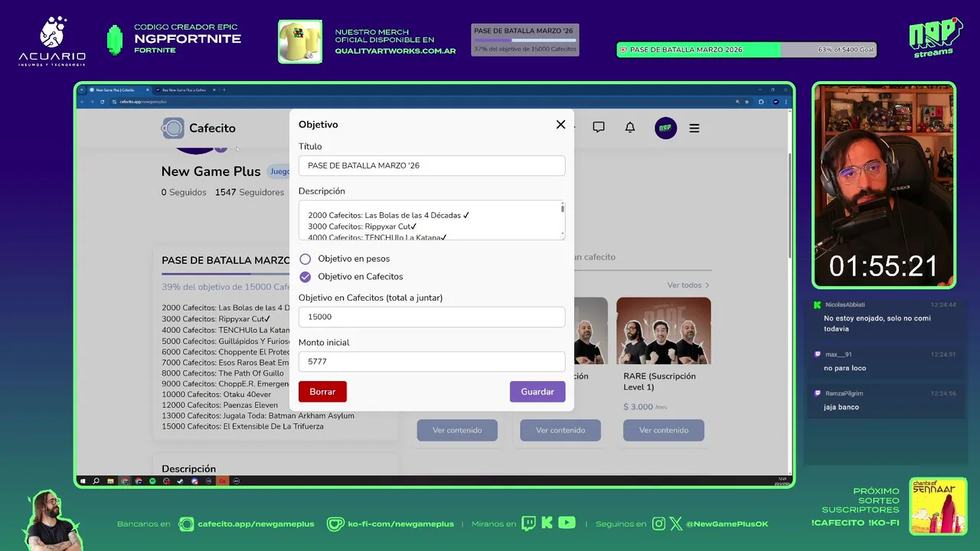Switch to Buy New Game Plus a Coffee tab
The width and height of the screenshot is (980, 551).
tap(184, 90)
